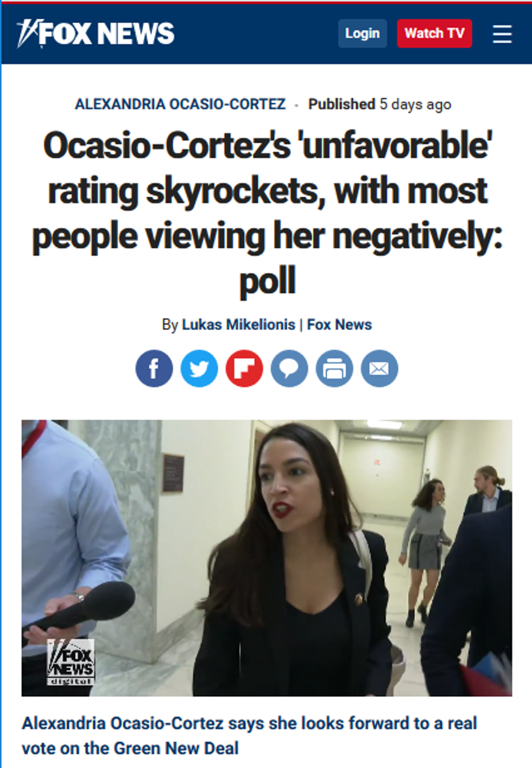Open the Alexandria Ocasio-Cortez topic link

point(180,104)
